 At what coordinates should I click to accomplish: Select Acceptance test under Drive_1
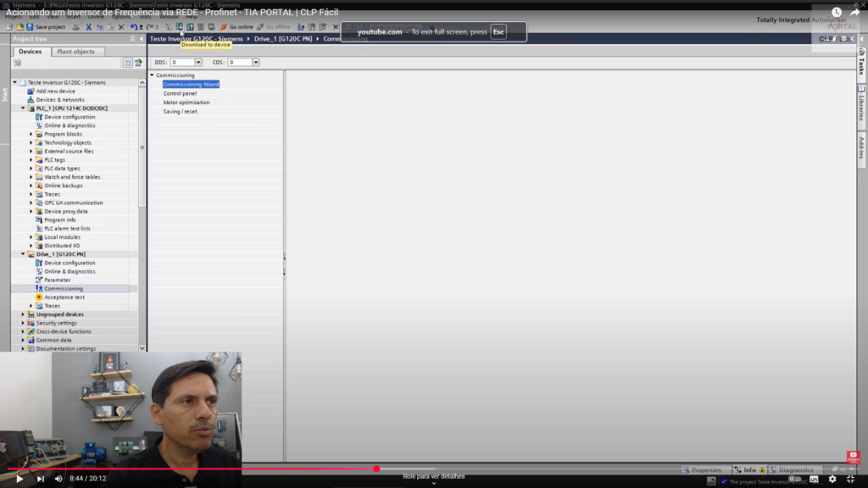click(x=64, y=297)
